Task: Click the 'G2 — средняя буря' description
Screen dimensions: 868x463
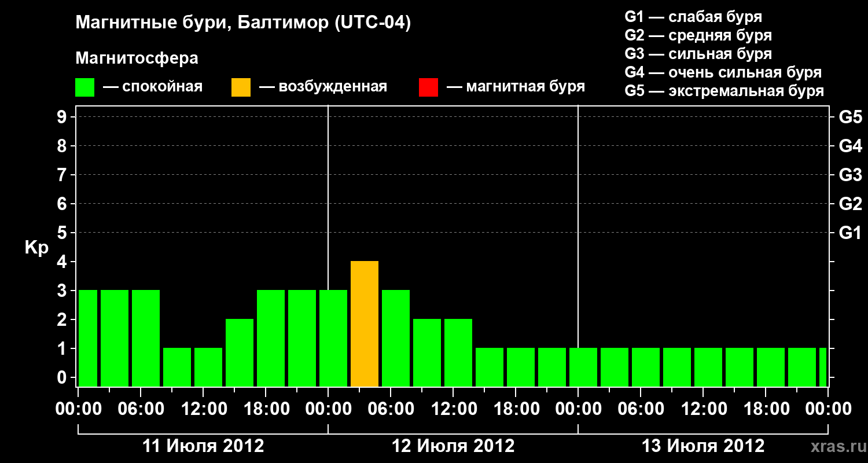Action: pos(698,35)
